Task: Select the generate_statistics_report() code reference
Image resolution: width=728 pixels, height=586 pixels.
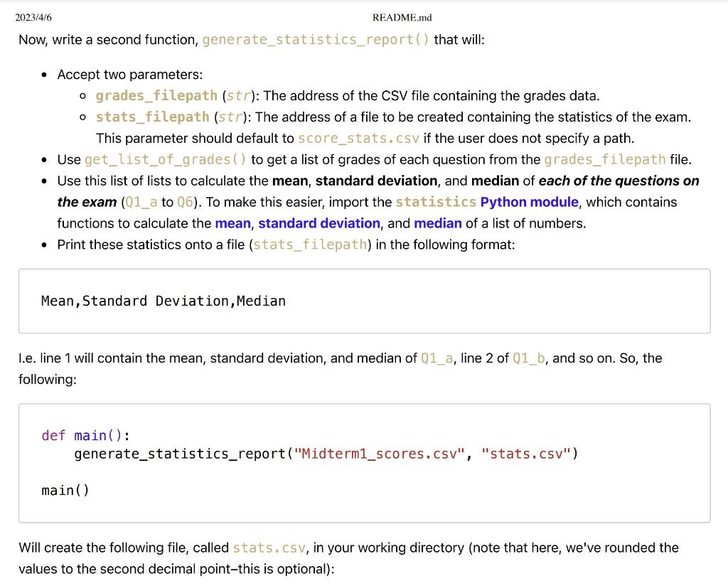Action: [316, 40]
